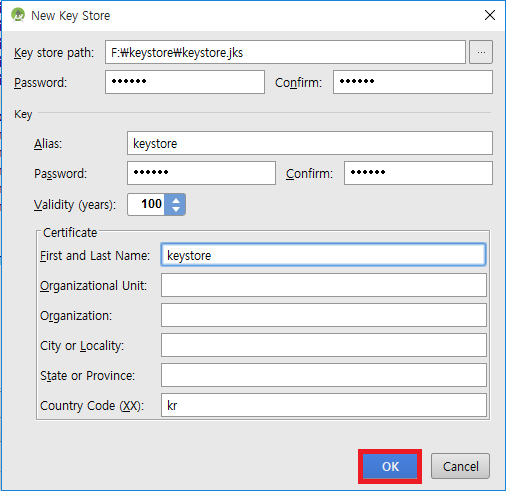This screenshot has width=506, height=491.
Task: Focus the key store Confirm password field
Action: click(413, 82)
